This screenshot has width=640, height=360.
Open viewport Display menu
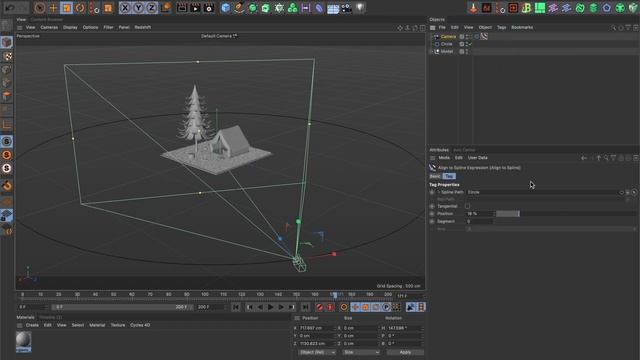(x=70, y=27)
